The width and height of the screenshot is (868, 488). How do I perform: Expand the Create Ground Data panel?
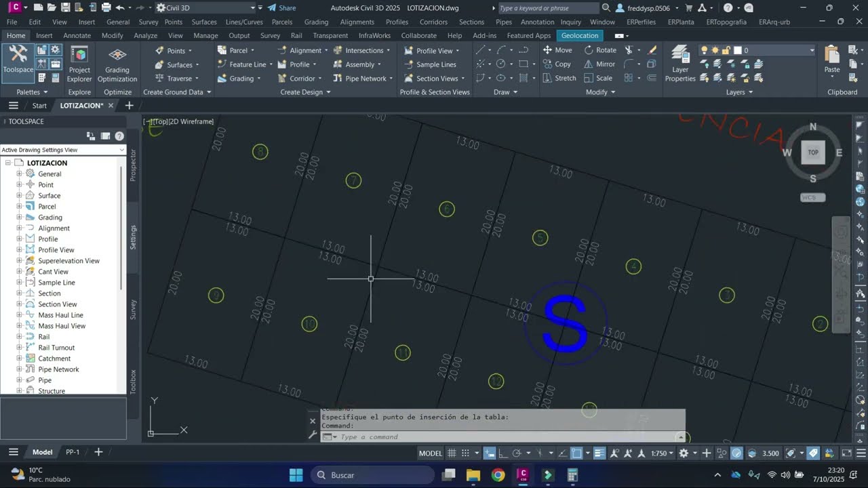pos(177,92)
